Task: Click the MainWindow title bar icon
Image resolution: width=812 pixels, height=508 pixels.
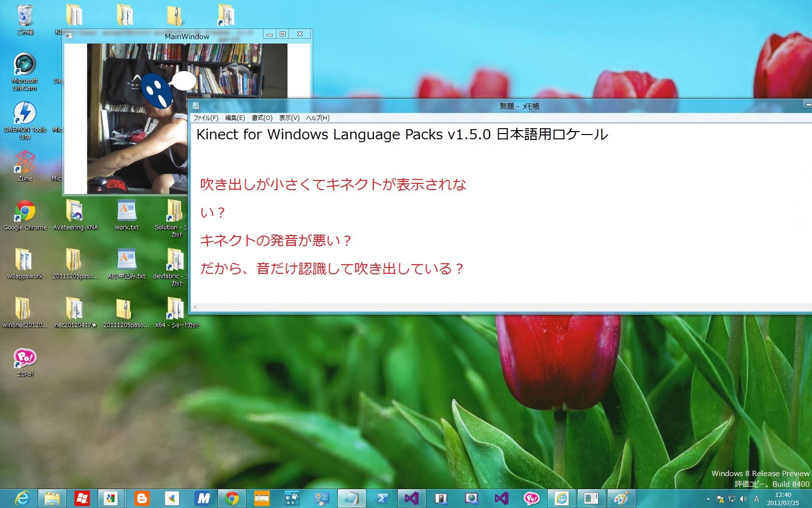Action: click(x=69, y=35)
